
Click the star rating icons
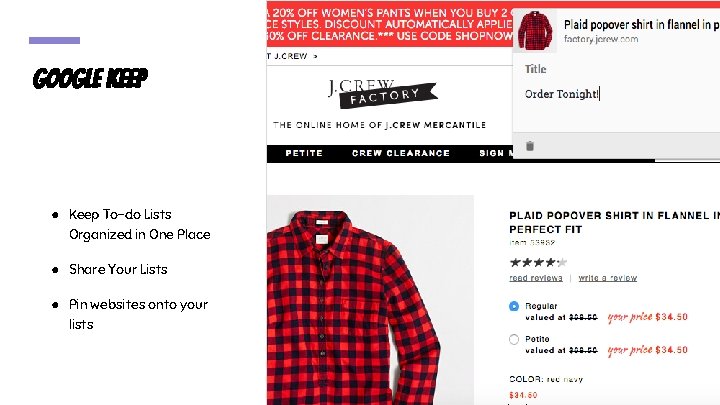tap(538, 262)
